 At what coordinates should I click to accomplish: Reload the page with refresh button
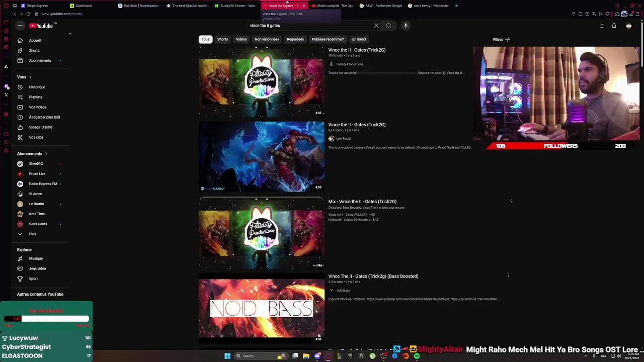[28, 14]
